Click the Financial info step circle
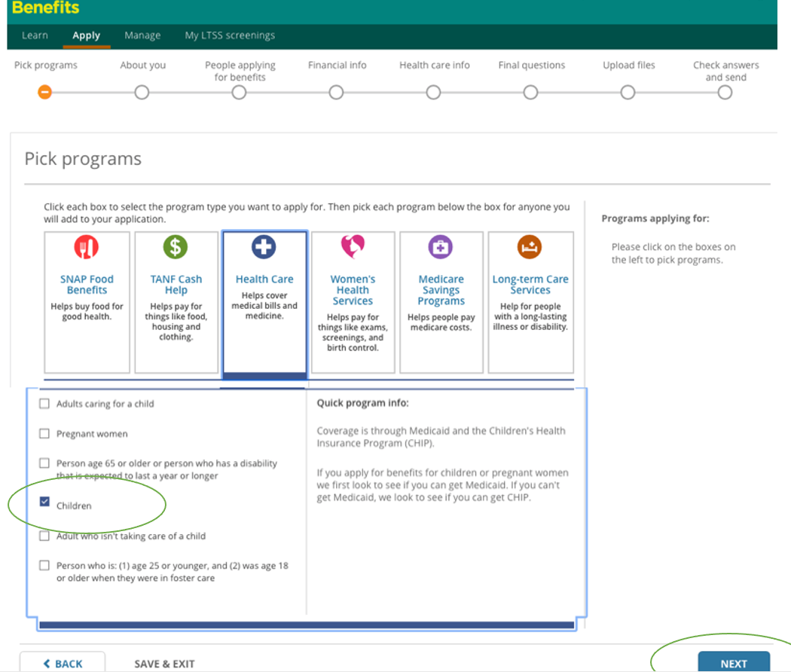The width and height of the screenshot is (791, 672). point(337,93)
